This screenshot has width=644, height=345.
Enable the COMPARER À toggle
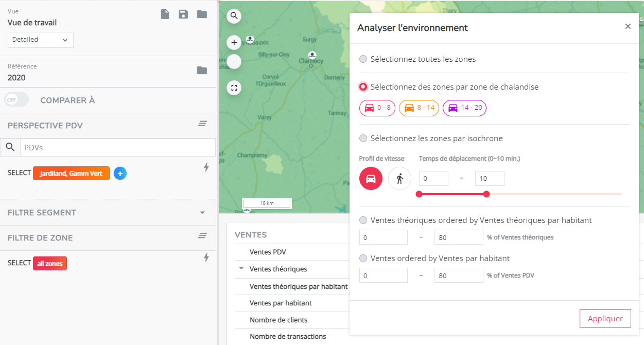[x=16, y=99]
